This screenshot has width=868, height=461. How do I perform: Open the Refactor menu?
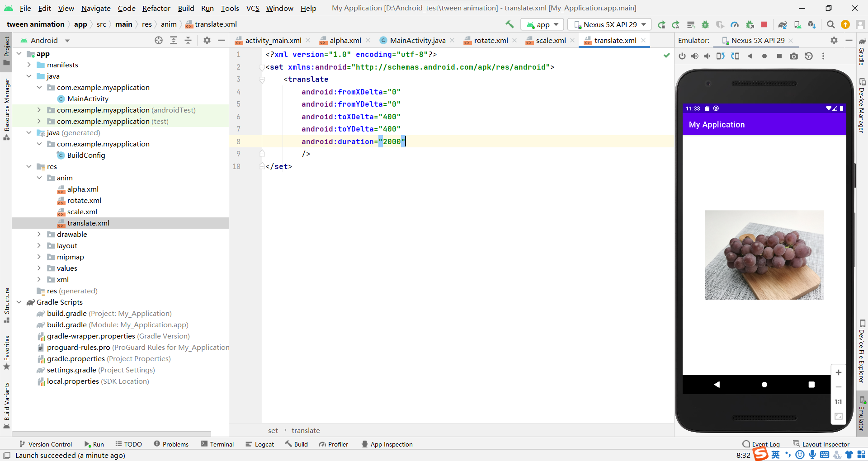coord(156,8)
